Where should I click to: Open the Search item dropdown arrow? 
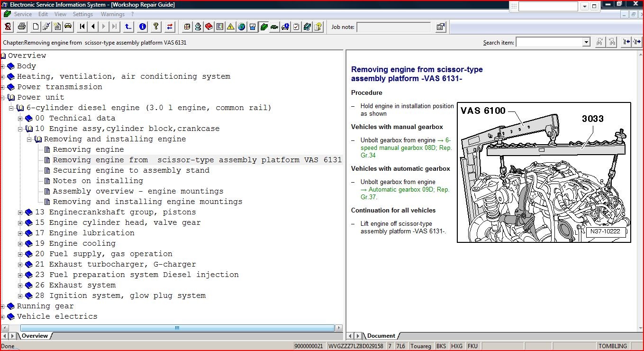586,42
